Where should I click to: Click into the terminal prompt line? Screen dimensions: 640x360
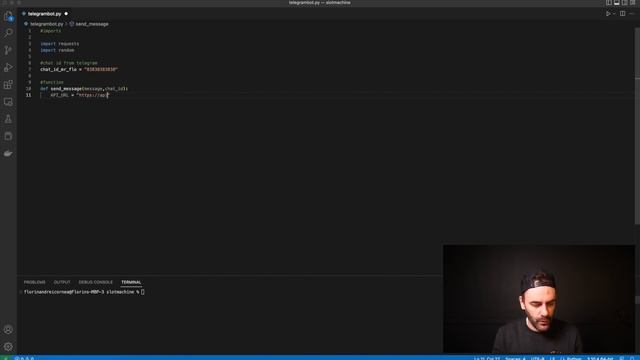pyautogui.click(x=84, y=292)
